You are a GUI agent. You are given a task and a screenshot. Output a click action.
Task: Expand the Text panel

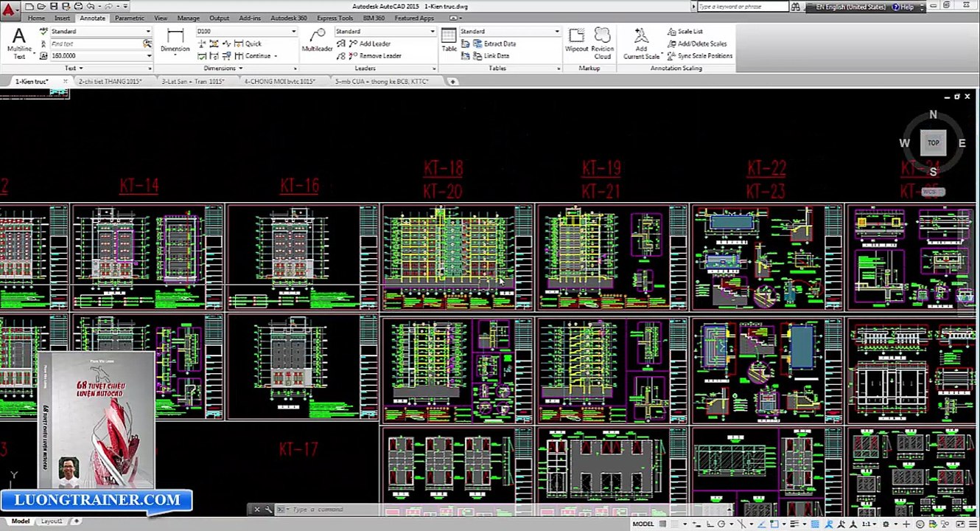[74, 68]
